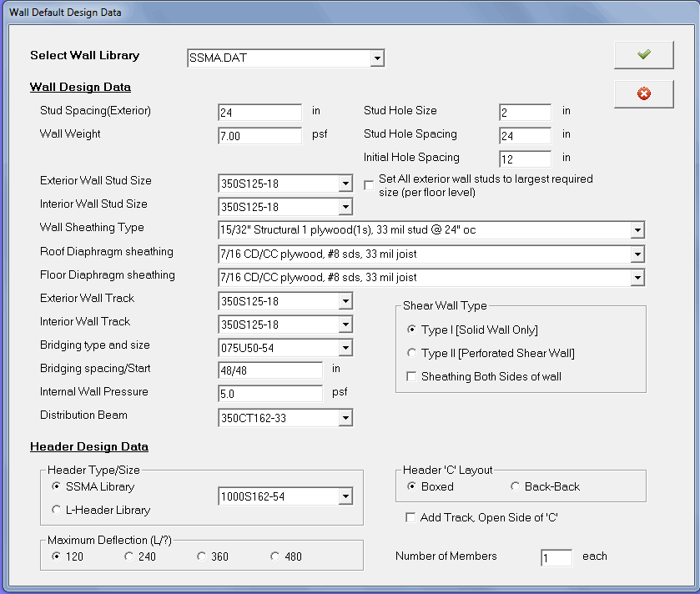The image size is (700, 594).
Task: Set maximum deflection to 360
Action: pos(202,557)
